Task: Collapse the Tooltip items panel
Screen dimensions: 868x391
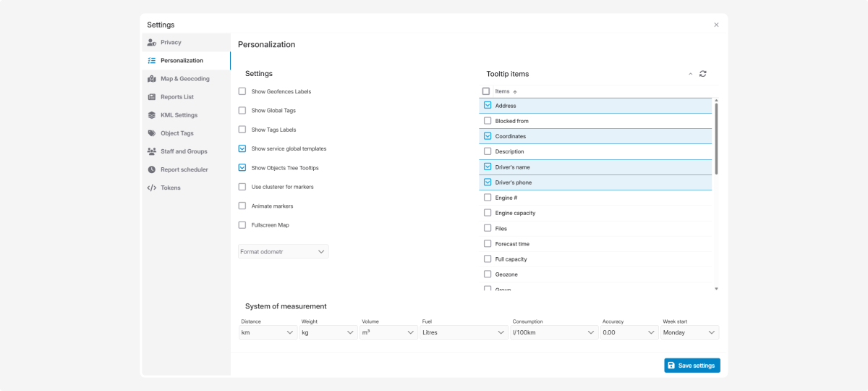Action: (690, 74)
